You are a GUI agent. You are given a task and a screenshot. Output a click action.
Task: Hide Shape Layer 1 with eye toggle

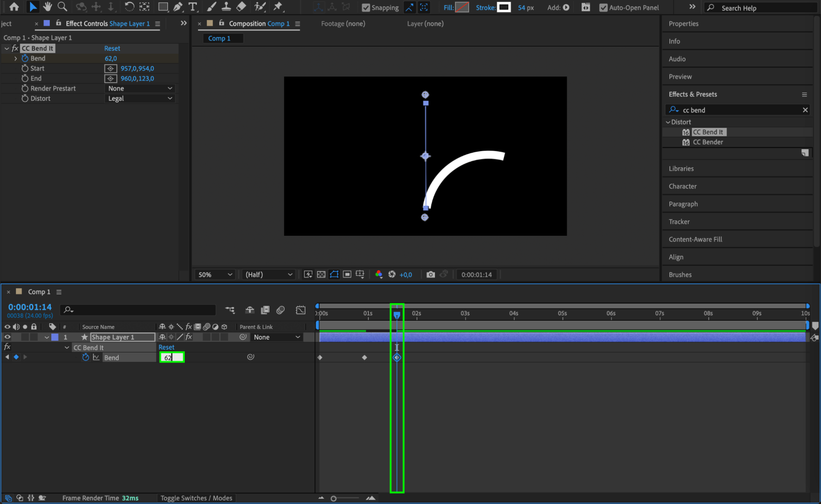(7, 337)
